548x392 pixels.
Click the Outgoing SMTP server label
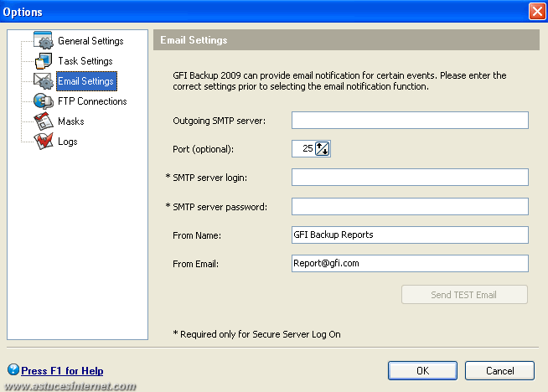pyautogui.click(x=220, y=121)
